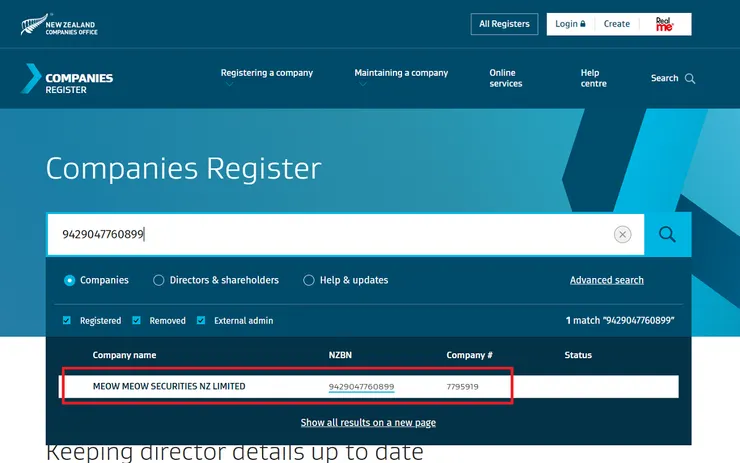Click the NZBN column header
740x463 pixels.
(x=340, y=355)
